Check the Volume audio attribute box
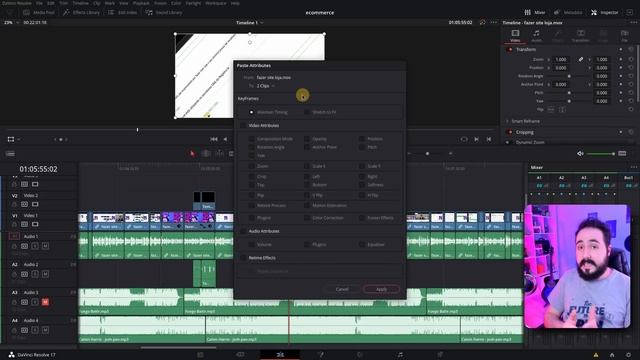The image size is (640, 360). pyautogui.click(x=251, y=244)
